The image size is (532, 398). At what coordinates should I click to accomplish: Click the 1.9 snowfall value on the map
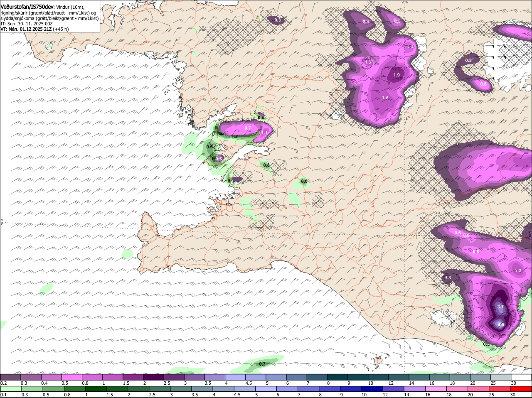coord(396,75)
